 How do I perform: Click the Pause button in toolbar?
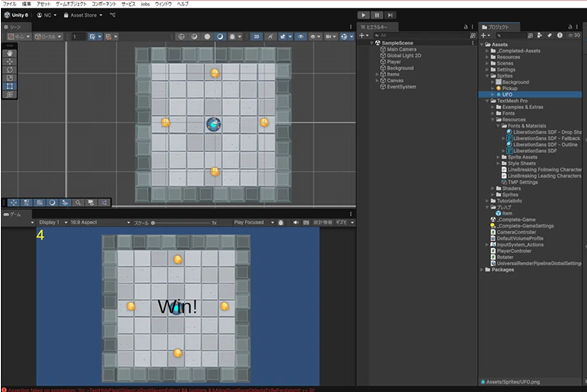pos(377,15)
